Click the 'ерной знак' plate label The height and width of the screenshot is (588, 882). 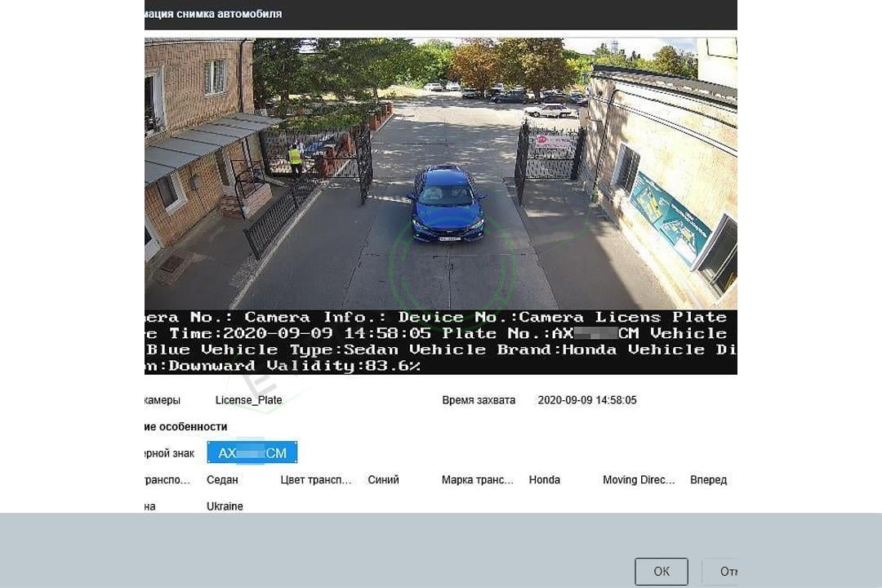point(169,453)
